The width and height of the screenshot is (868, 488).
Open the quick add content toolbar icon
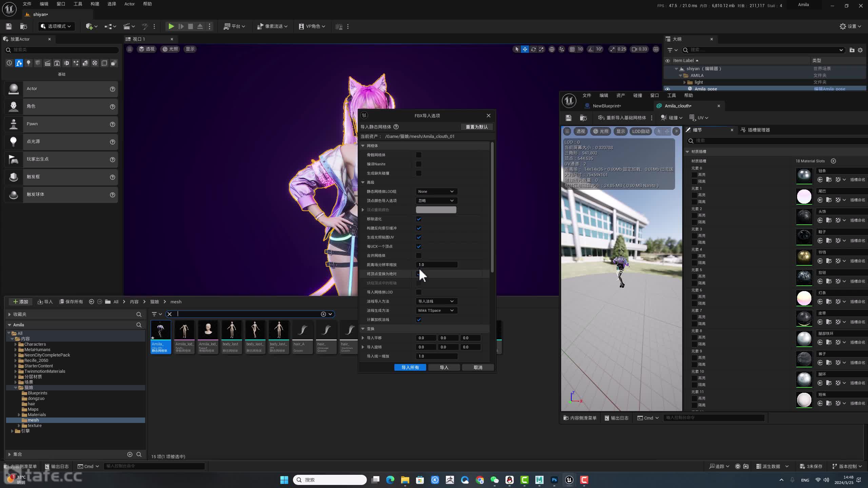pos(91,26)
